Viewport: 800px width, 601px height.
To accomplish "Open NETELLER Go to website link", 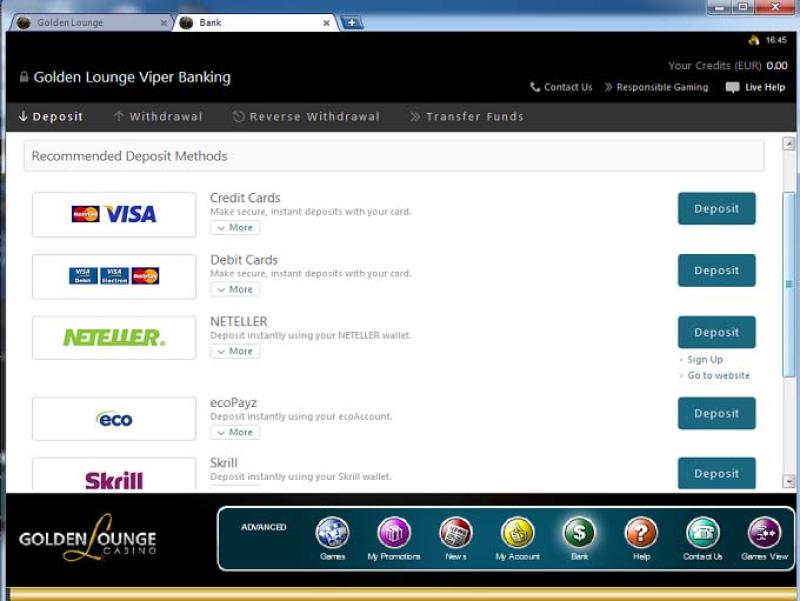I will pyautogui.click(x=718, y=376).
